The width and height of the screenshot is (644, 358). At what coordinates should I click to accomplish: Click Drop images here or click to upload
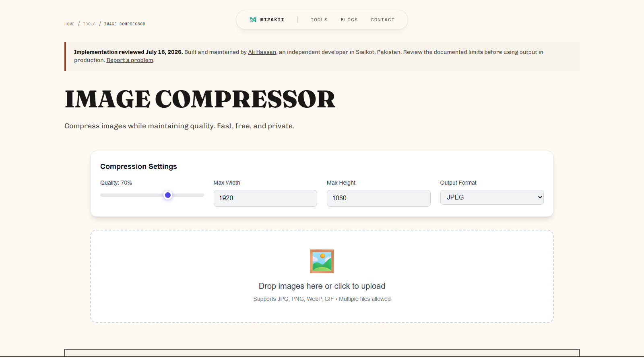coord(322,286)
